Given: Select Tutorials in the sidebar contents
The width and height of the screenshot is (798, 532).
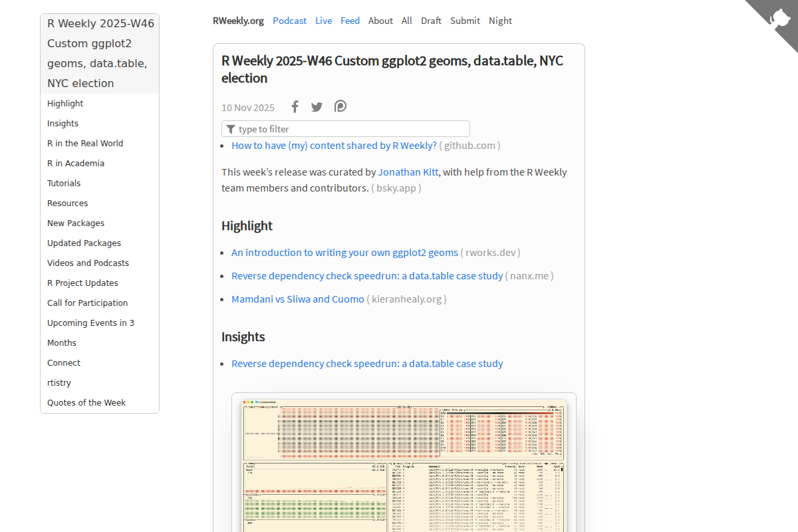Looking at the screenshot, I should [64, 184].
